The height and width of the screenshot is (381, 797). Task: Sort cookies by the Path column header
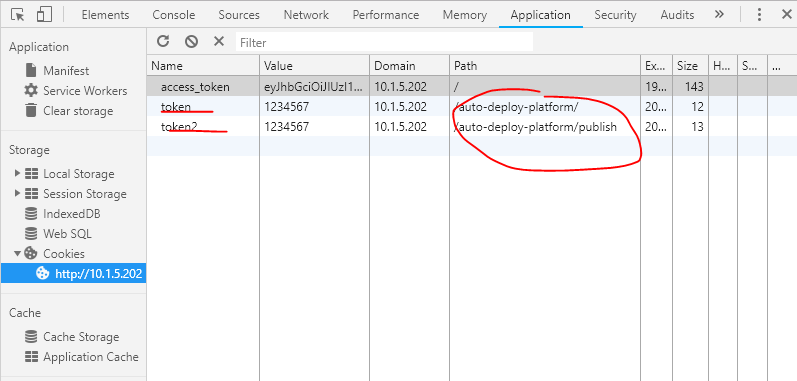[x=545, y=66]
